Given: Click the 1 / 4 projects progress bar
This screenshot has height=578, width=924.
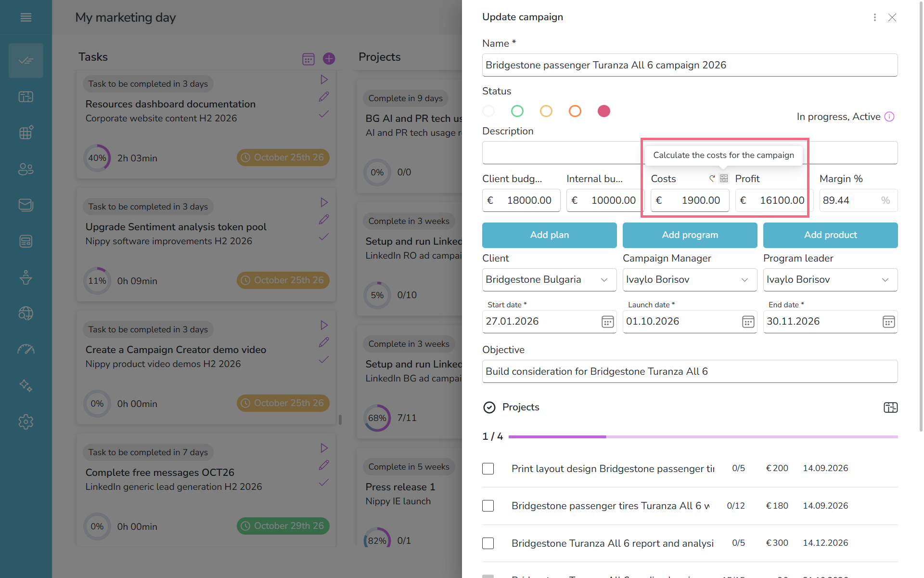Looking at the screenshot, I should click(703, 437).
